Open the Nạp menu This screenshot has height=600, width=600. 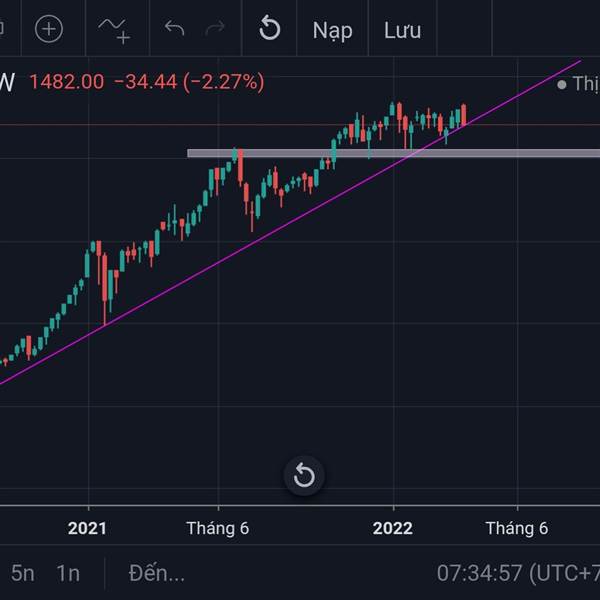pos(332,30)
